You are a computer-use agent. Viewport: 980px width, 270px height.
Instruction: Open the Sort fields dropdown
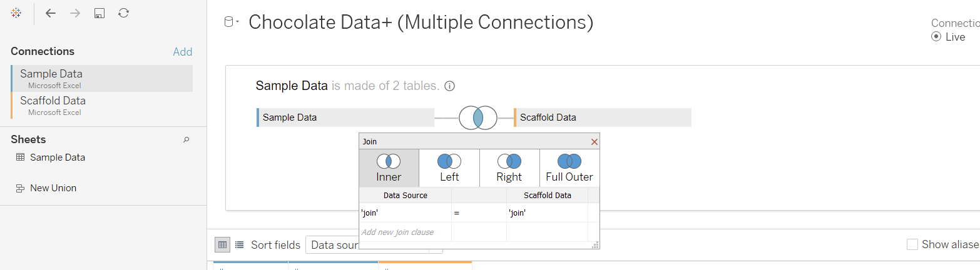pyautogui.click(x=332, y=245)
